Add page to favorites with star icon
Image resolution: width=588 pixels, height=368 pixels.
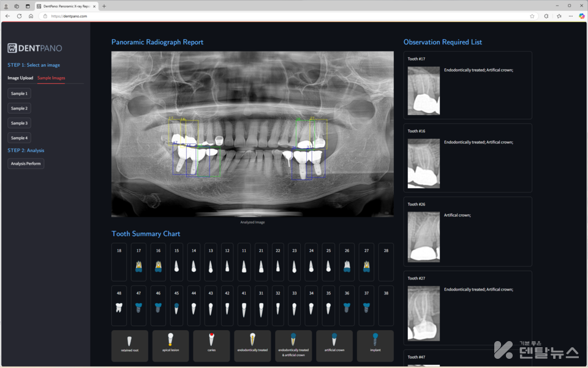pyautogui.click(x=532, y=16)
